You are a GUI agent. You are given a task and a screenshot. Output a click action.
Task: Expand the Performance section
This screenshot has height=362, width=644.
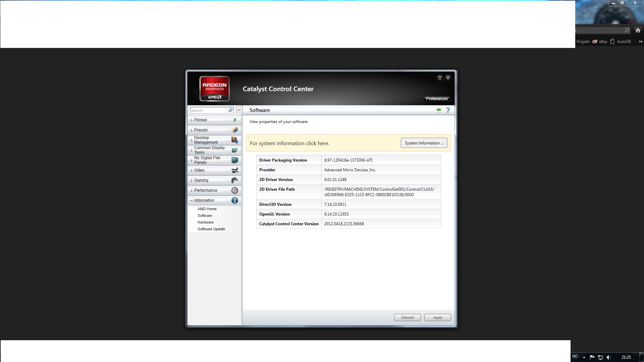(214, 190)
